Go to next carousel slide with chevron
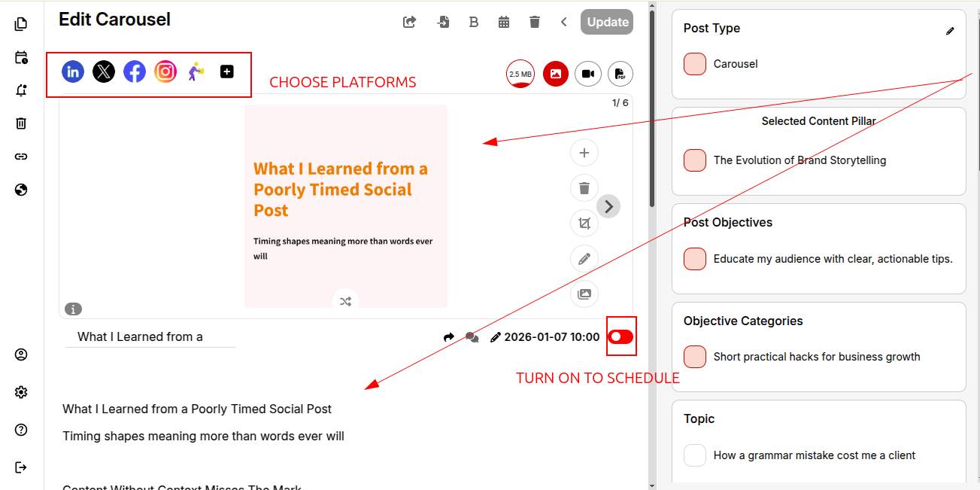980x490 pixels. coord(608,206)
